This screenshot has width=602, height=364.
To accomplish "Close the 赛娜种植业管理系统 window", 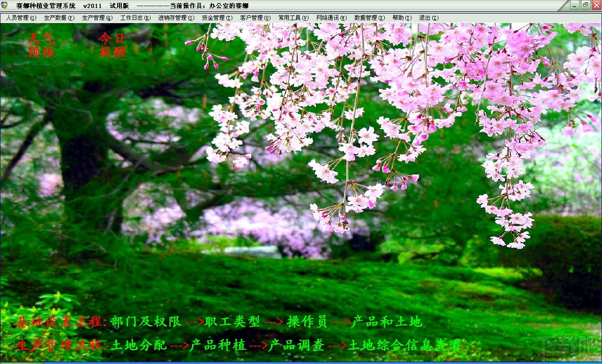I will point(596,5).
